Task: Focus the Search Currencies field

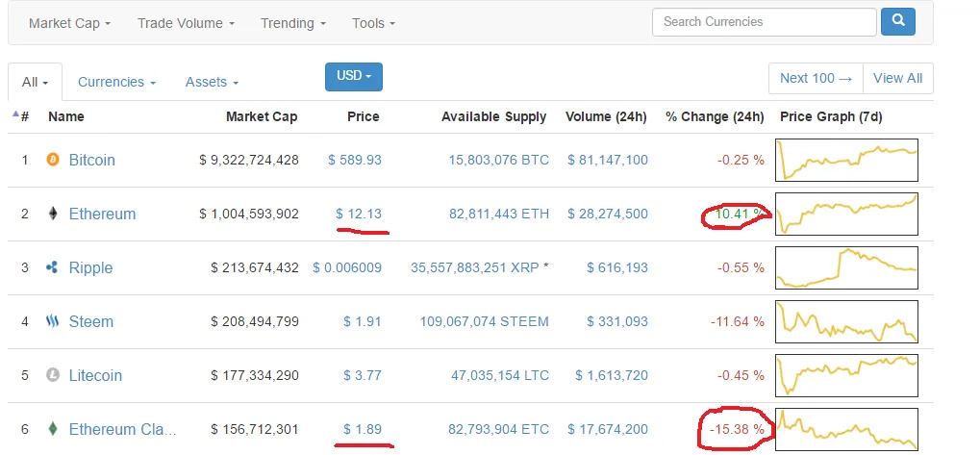Action: click(764, 22)
